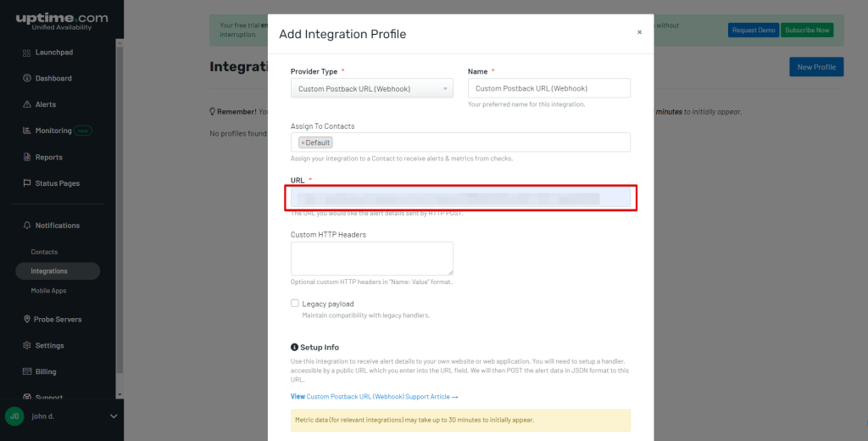The width and height of the screenshot is (868, 441).
Task: Open the Settings menu item
Action: click(x=49, y=346)
